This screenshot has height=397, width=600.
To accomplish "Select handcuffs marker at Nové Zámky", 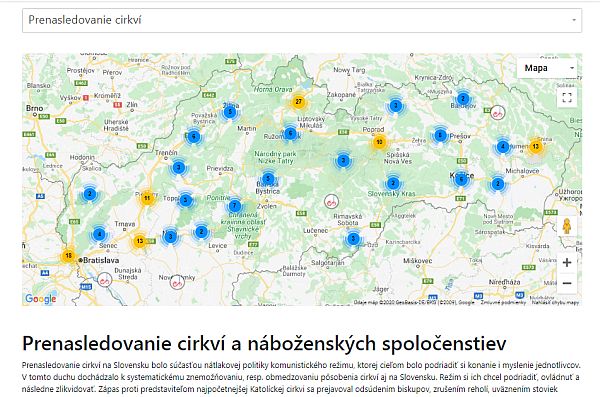I will (177, 283).
